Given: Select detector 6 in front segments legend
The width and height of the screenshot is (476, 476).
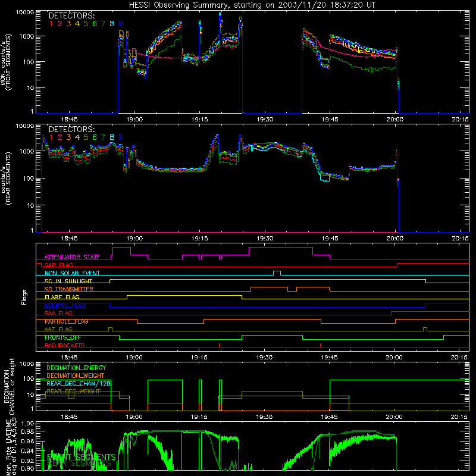Looking at the screenshot, I should click(95, 24).
